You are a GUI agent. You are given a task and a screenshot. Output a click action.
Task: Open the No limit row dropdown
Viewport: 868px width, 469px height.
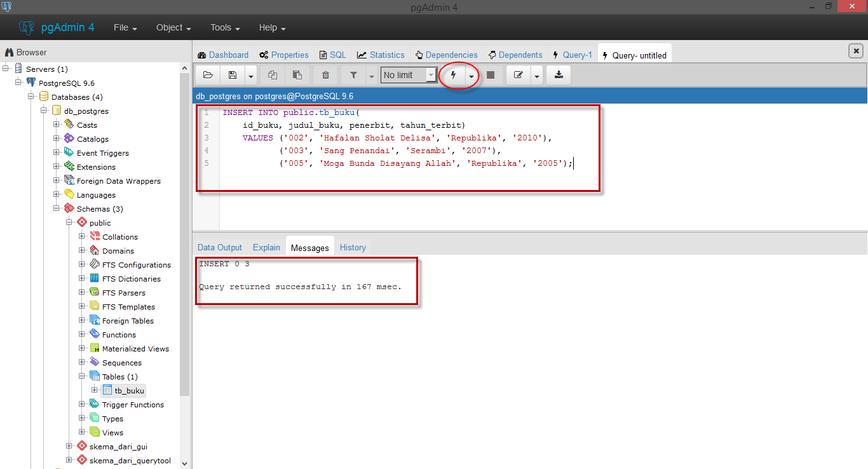[409, 75]
